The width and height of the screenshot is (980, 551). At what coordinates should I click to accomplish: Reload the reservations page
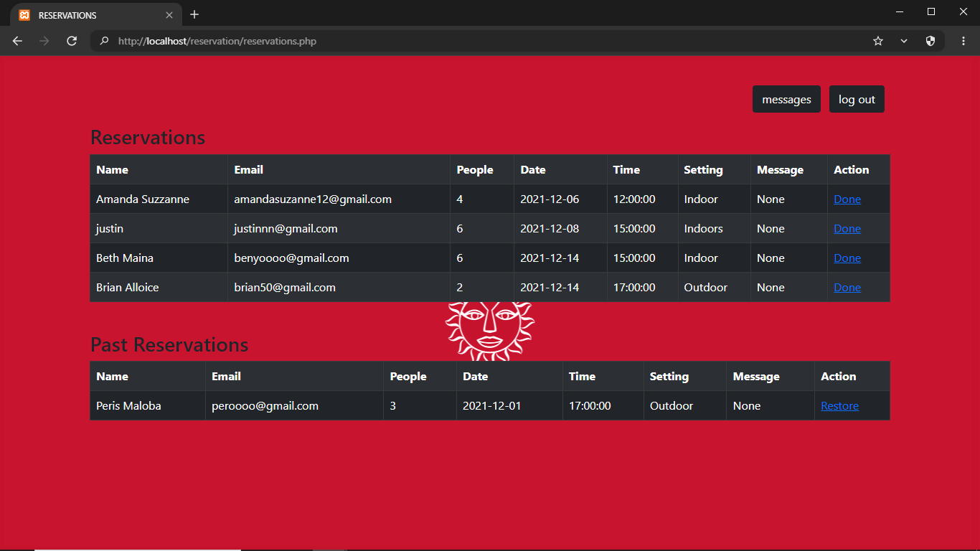[72, 41]
